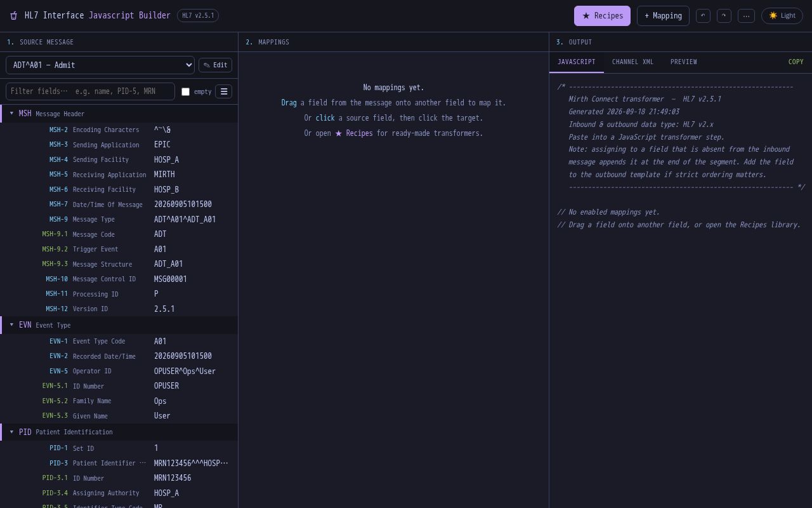Click the redo arrow icon
The image size is (812, 508).
(724, 16)
